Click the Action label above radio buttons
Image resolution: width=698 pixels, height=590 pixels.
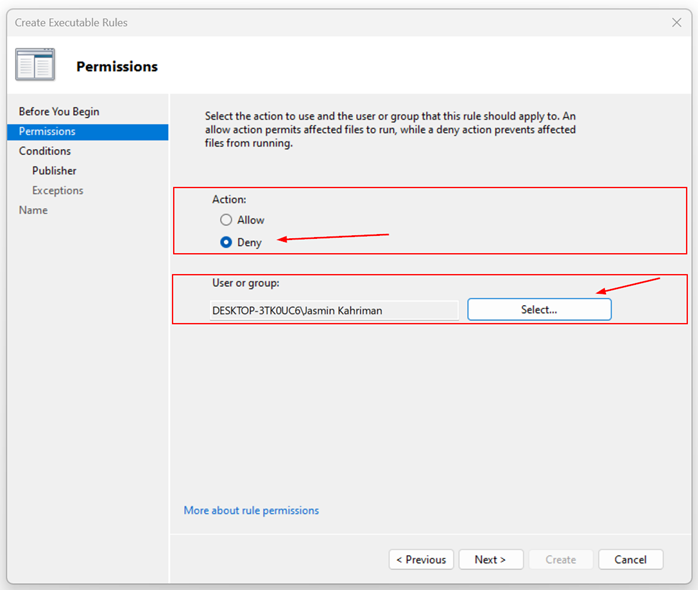tap(229, 200)
